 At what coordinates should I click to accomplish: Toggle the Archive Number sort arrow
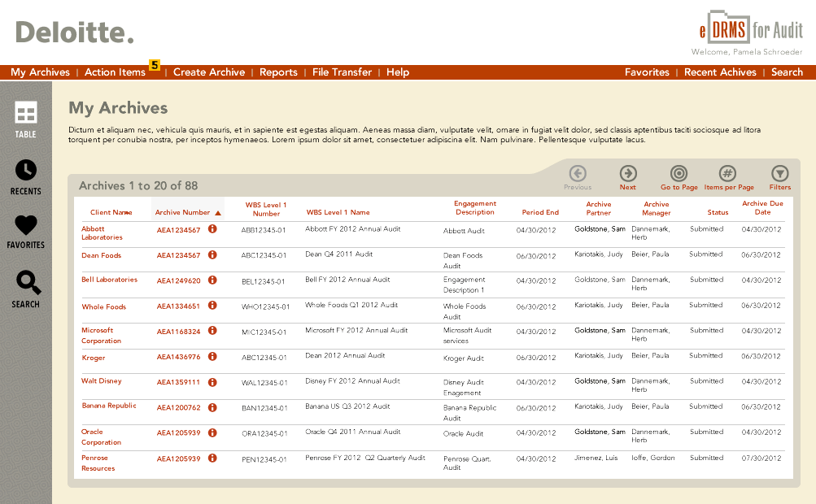(218, 213)
